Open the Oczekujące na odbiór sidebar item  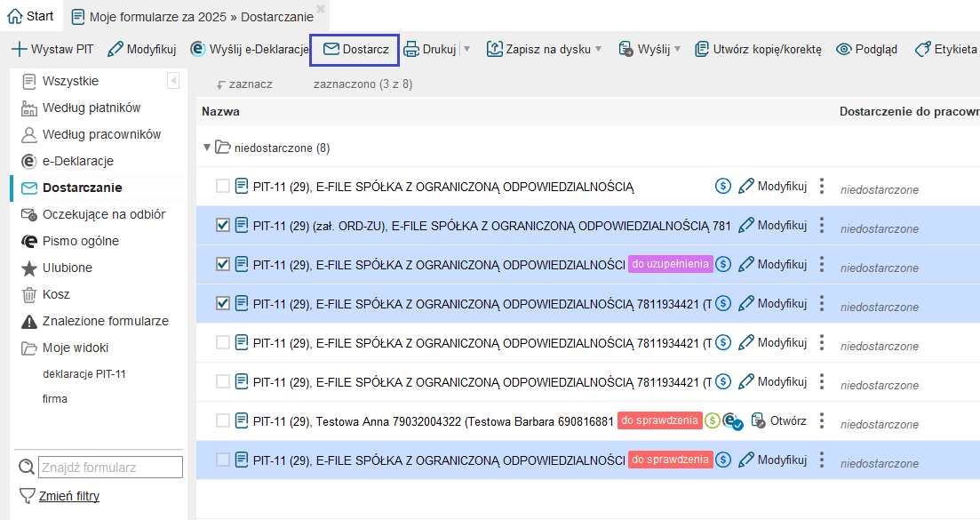[103, 214]
